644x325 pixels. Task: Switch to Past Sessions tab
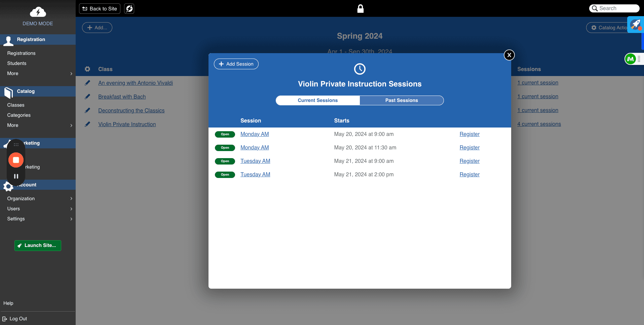click(402, 100)
